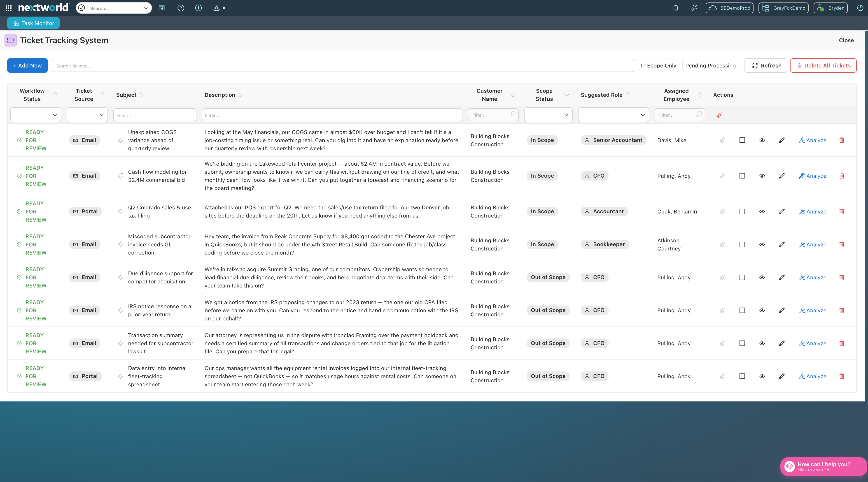Click the table view icon in top bar
The width and height of the screenshot is (868, 482).
162,8
